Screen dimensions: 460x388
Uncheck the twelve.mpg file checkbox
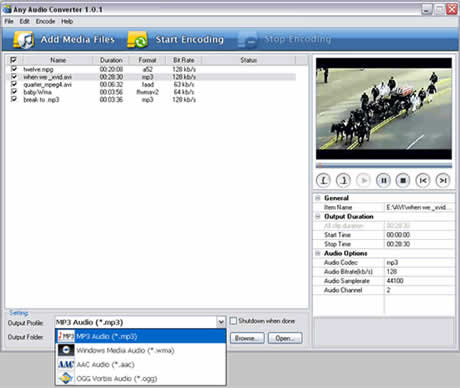tap(14, 69)
